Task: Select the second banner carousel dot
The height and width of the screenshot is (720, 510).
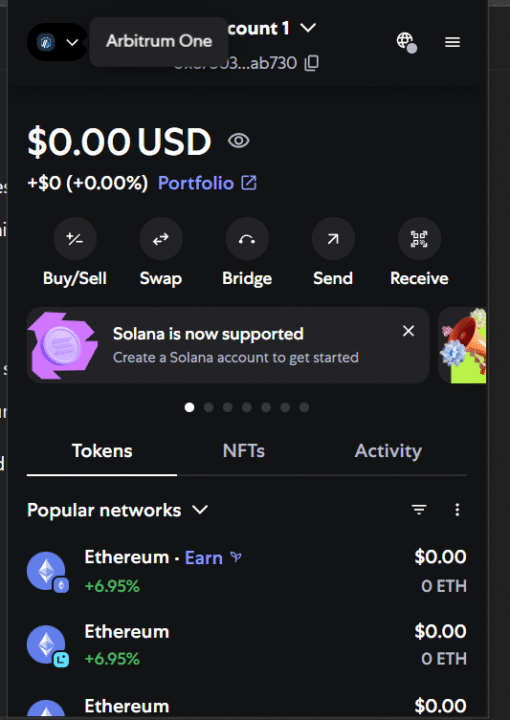Action: (208, 407)
